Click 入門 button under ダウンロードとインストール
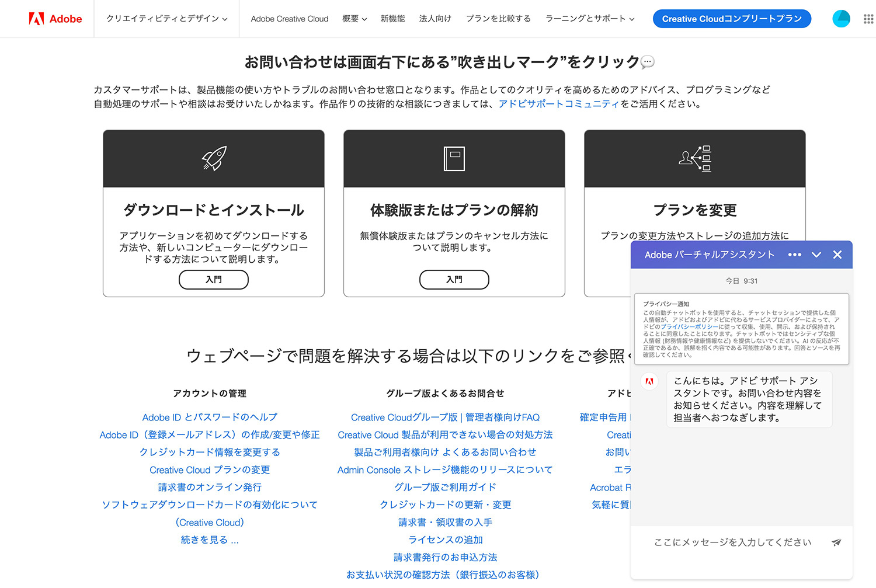The image size is (876, 588). (x=214, y=280)
